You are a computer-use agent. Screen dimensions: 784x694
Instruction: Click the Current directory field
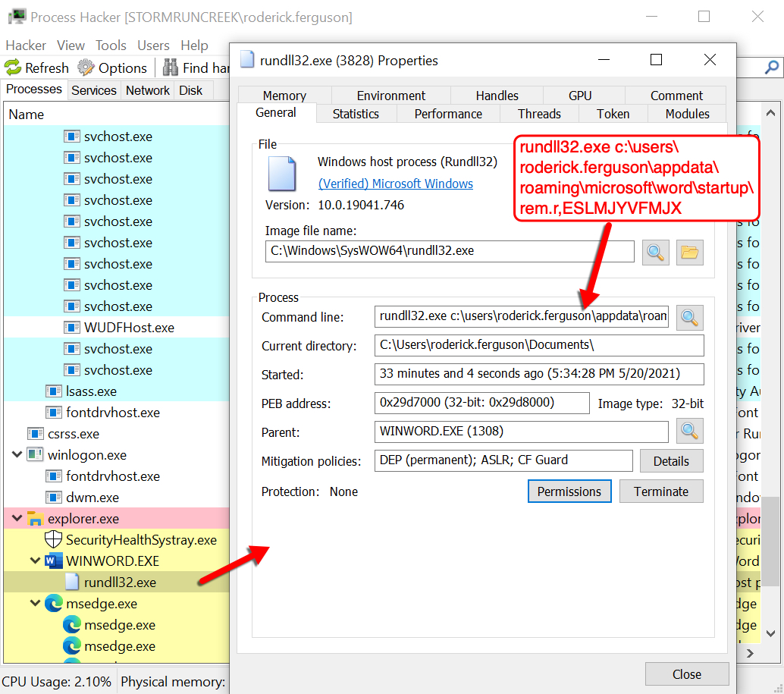click(539, 346)
